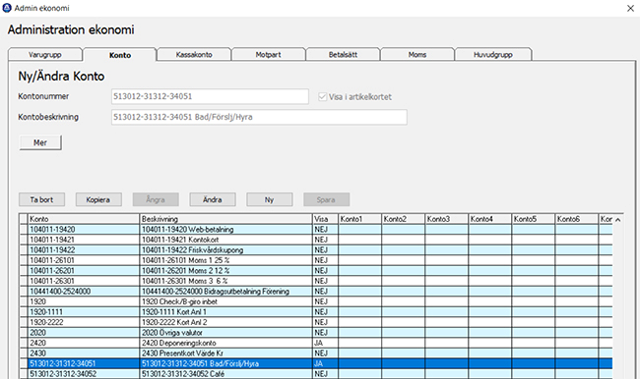
Task: Click the Konto5 column header
Action: tap(533, 219)
